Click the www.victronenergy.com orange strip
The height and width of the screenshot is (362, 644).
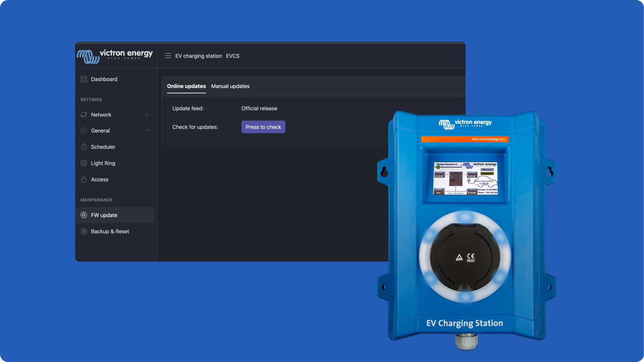pos(465,139)
